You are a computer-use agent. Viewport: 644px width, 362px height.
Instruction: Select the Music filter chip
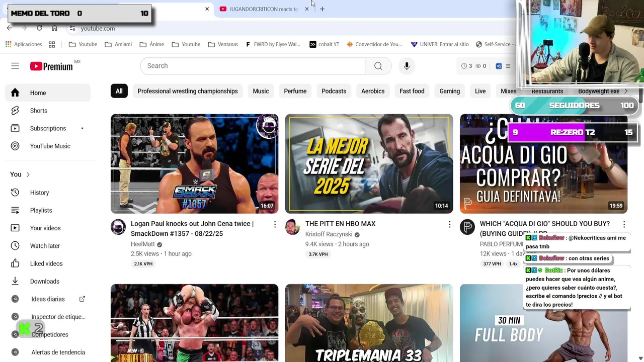(261, 91)
